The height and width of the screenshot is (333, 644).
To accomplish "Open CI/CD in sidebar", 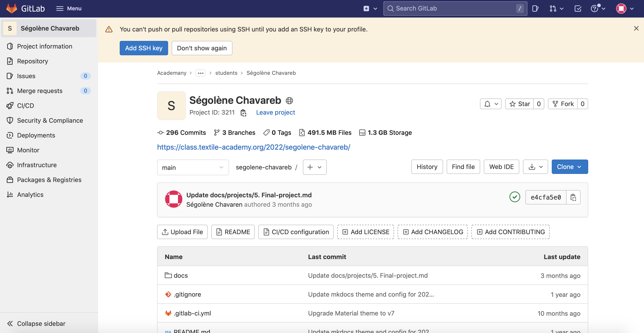I will [x=25, y=106].
